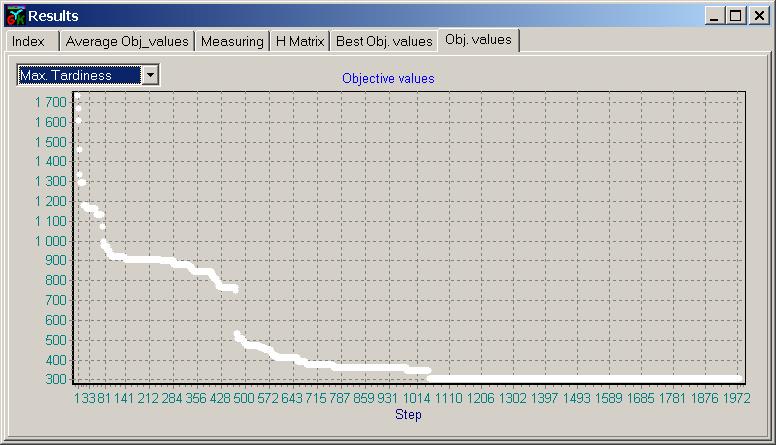The height and width of the screenshot is (445, 776).
Task: Click the Step axis label
Action: click(x=408, y=414)
